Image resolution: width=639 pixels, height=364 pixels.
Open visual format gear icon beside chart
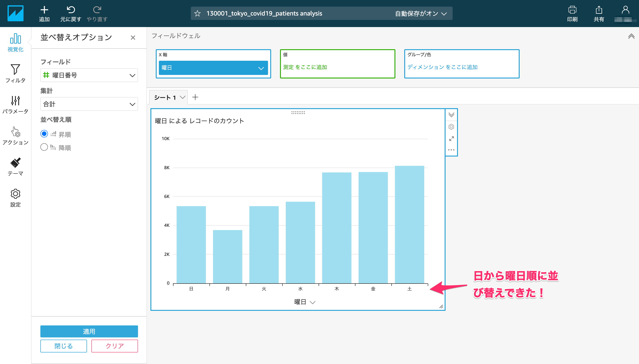(x=451, y=127)
